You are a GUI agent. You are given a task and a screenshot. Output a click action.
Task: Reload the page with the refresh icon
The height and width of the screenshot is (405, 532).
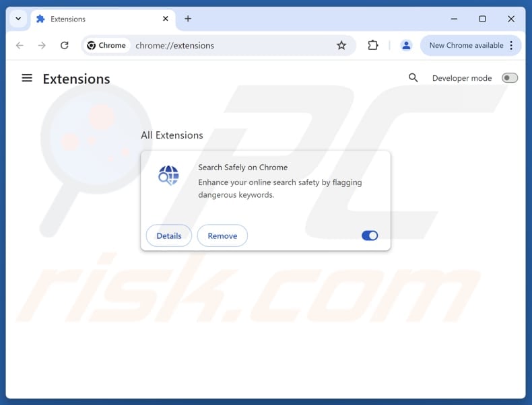(x=65, y=46)
